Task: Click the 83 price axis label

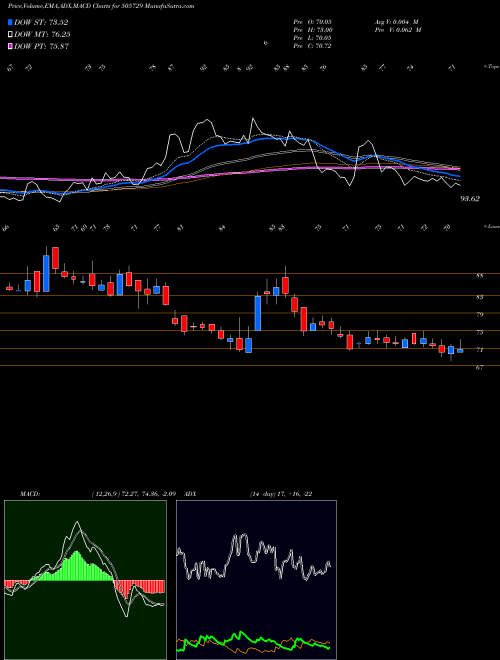Action: click(480, 297)
